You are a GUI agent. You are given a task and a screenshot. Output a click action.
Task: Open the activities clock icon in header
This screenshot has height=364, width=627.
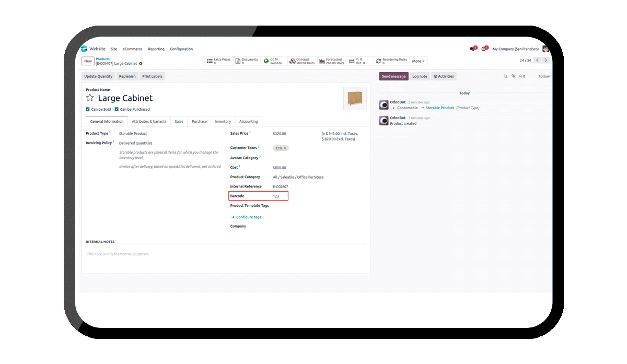[x=484, y=49]
